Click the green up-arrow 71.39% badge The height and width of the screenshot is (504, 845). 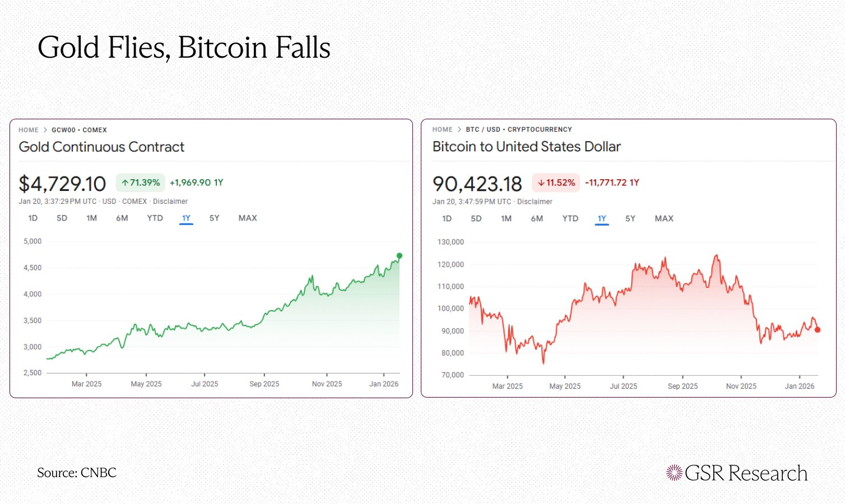(141, 183)
